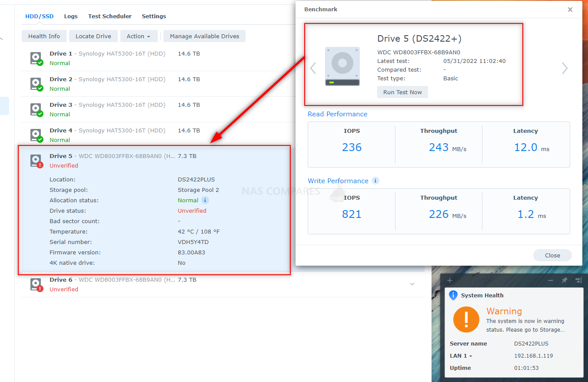Click firmware version 83.00A83
588x382 pixels.
point(191,252)
